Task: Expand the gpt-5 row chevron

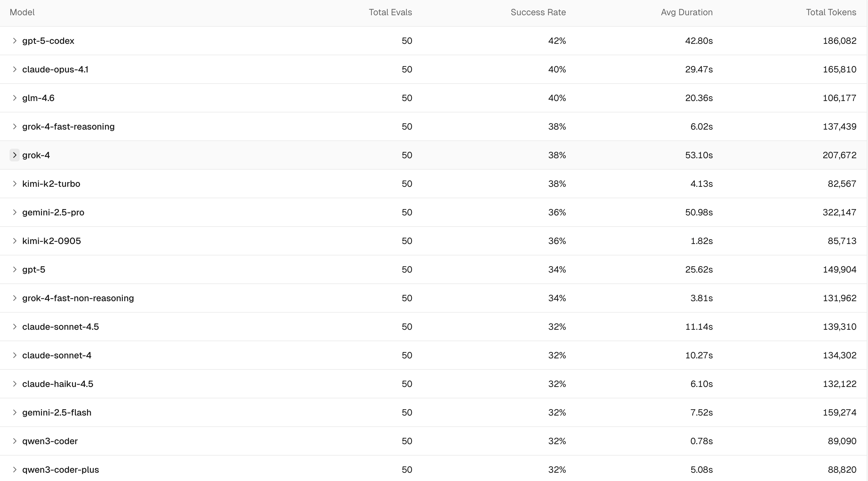Action: (15, 270)
